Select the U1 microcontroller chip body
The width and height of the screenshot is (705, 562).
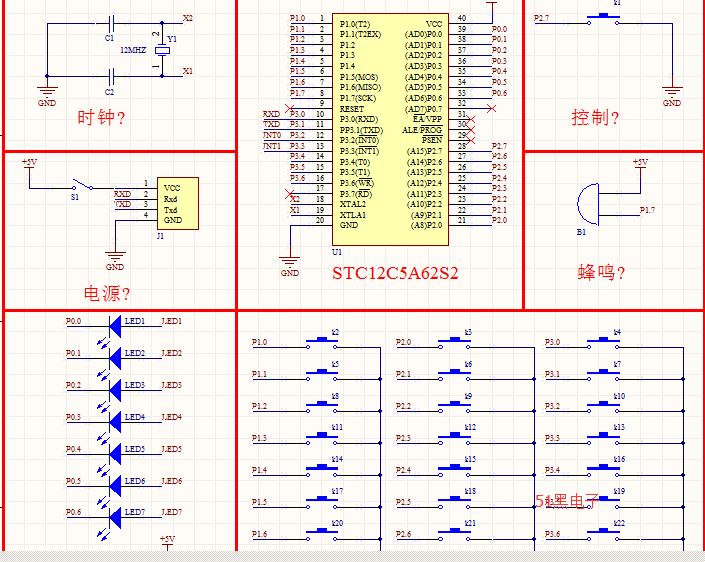(390, 129)
